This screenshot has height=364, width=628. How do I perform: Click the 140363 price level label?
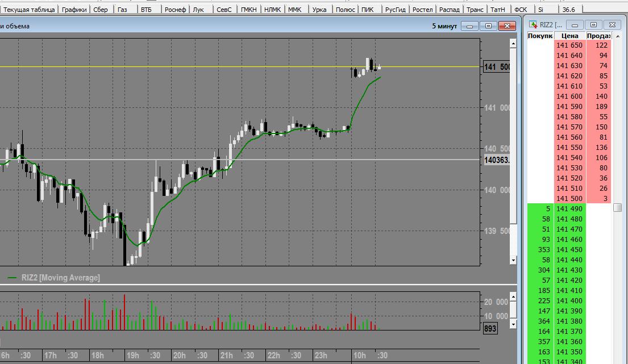[x=497, y=160]
